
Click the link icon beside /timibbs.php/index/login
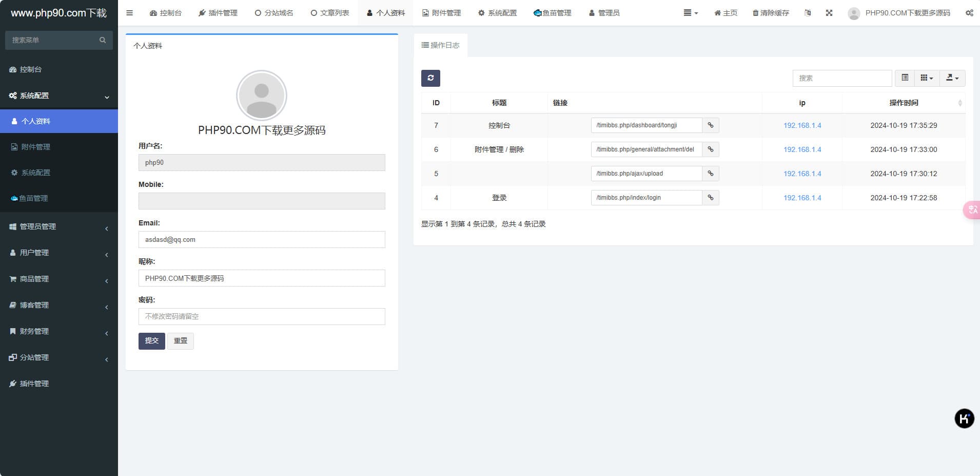(x=711, y=198)
